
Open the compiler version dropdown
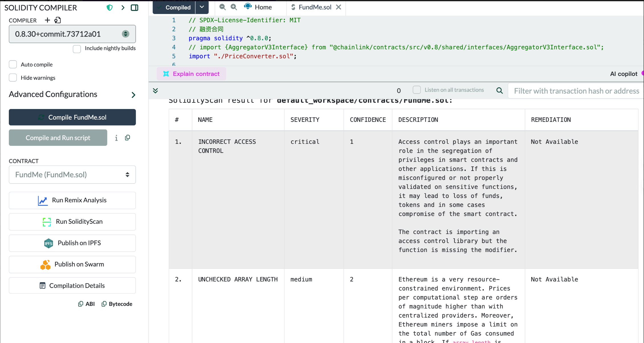72,34
